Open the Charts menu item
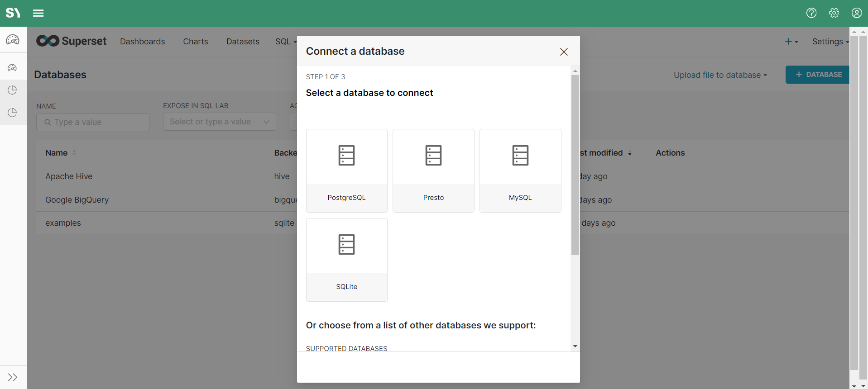 point(196,42)
